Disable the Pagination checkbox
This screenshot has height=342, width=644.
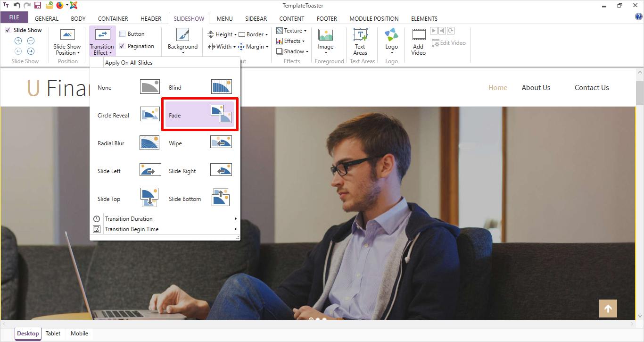(x=123, y=46)
